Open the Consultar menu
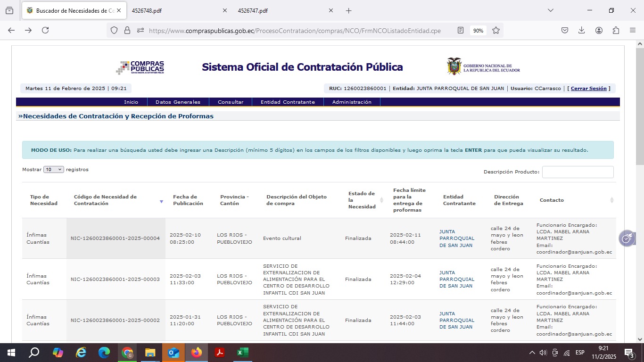Image resolution: width=644 pixels, height=362 pixels. coord(231,102)
